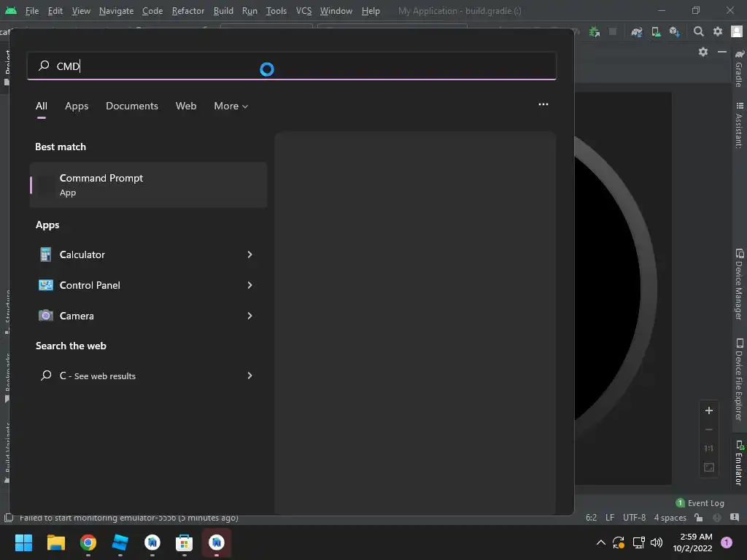Viewport: 747px width, 560px height.
Task: Open the Device Manager side tab
Action: coord(739,284)
